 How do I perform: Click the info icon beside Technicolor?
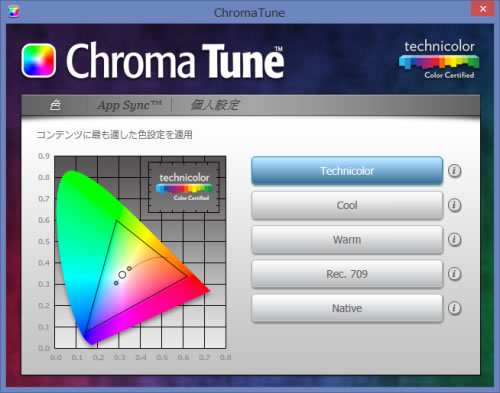click(x=454, y=171)
